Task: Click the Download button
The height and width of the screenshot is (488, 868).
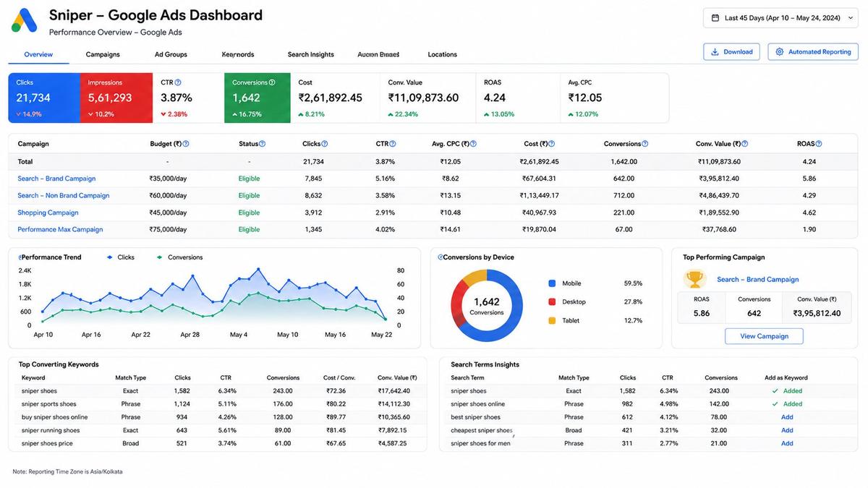Action: point(731,52)
